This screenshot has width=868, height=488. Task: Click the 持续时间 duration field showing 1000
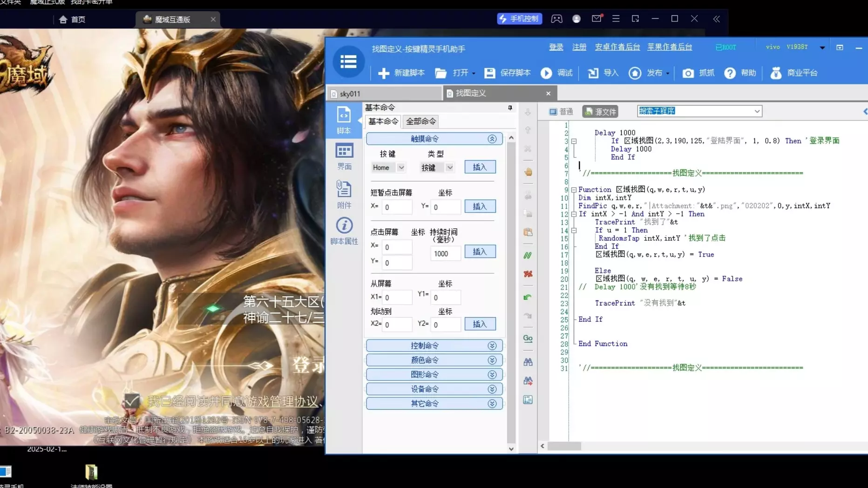446,254
